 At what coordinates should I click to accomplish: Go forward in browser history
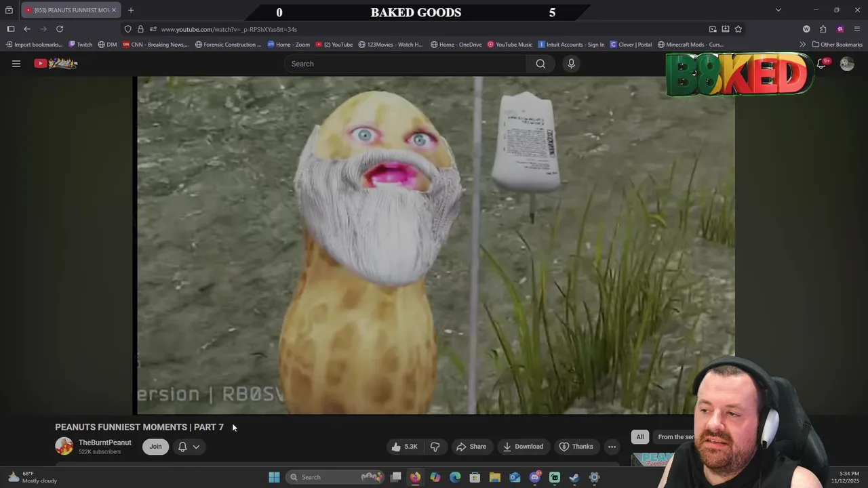point(43,29)
